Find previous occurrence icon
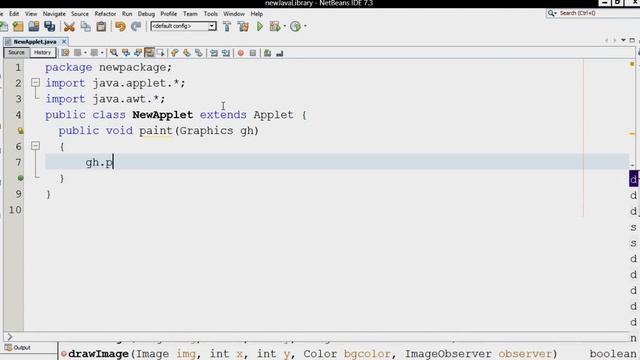The width and height of the screenshot is (640, 360). (x=126, y=53)
